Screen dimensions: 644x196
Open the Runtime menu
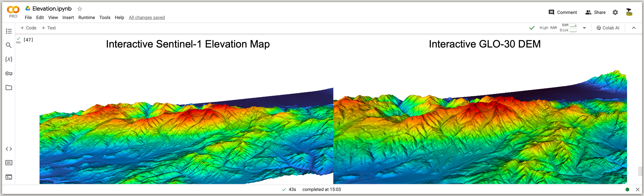click(86, 17)
